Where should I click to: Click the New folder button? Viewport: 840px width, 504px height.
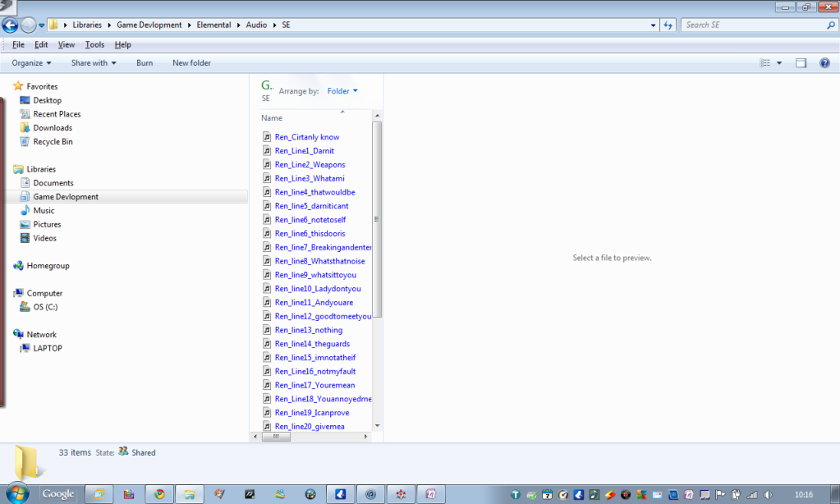191,63
